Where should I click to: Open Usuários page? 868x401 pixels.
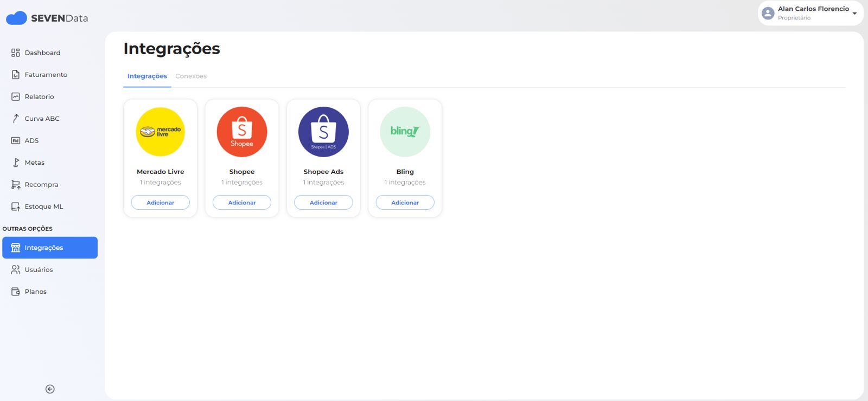50,269
